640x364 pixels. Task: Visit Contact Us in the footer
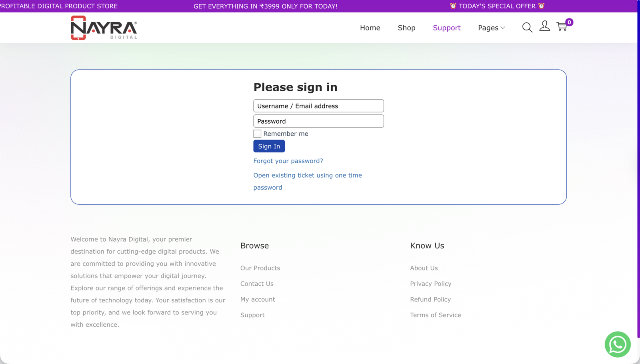257,284
